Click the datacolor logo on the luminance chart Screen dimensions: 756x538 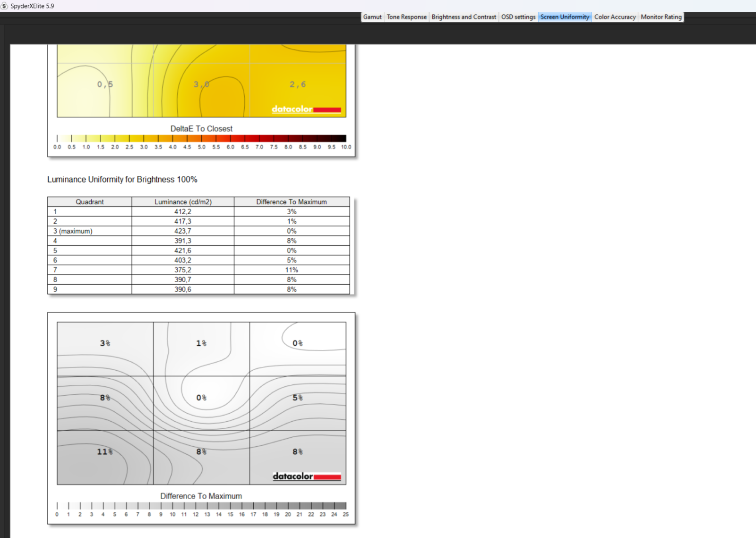tap(306, 476)
